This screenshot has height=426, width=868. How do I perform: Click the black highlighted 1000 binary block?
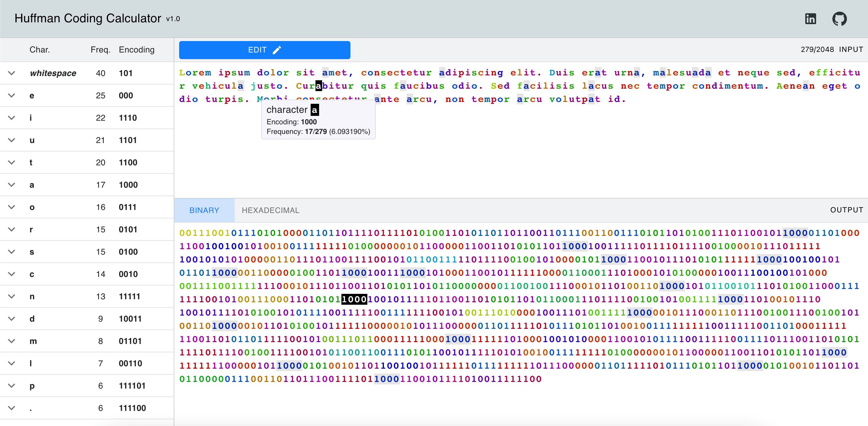354,299
